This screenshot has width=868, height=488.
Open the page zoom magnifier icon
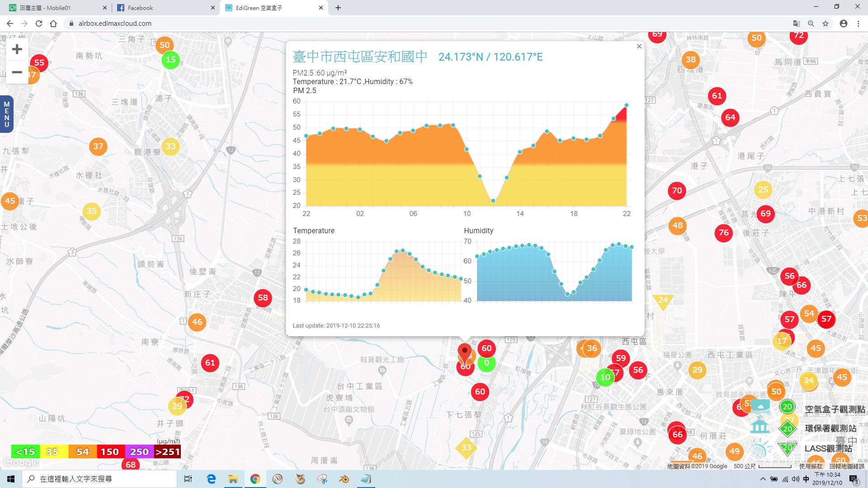[x=811, y=23]
